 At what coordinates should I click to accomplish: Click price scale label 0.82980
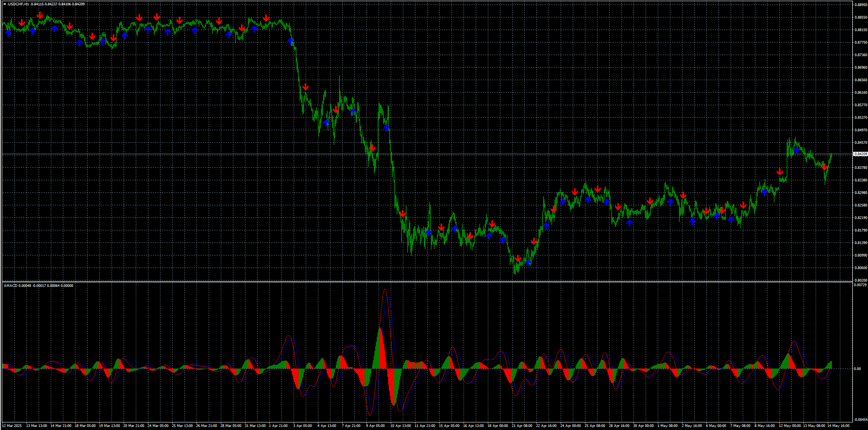coord(860,192)
